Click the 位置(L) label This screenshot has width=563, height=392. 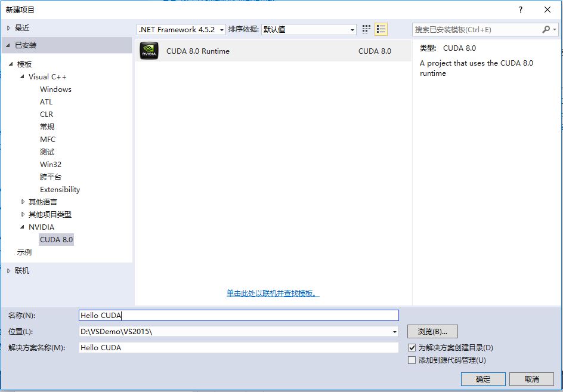pos(20,332)
